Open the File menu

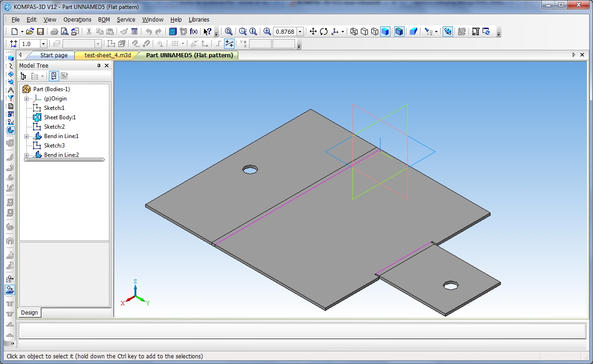point(16,20)
